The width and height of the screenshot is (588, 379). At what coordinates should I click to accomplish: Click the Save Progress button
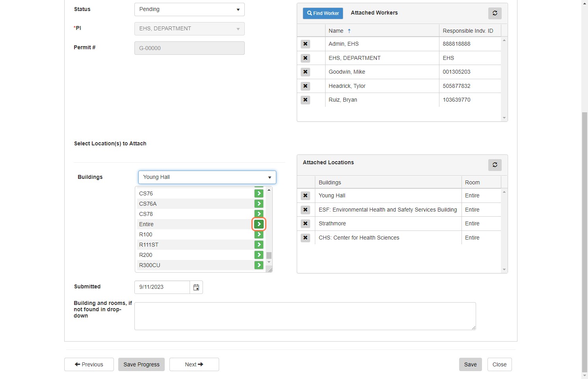click(141, 364)
